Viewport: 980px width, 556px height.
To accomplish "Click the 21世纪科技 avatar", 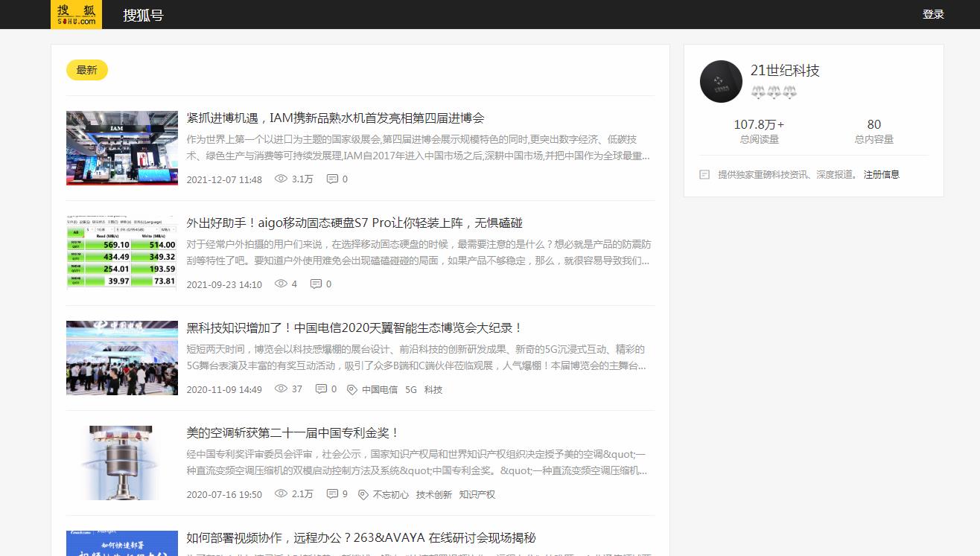I will [x=721, y=81].
